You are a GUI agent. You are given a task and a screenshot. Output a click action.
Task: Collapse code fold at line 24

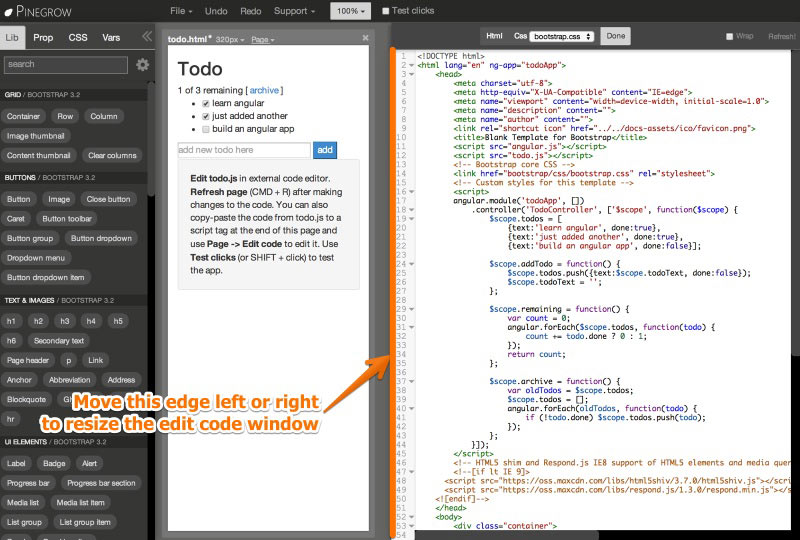point(412,264)
